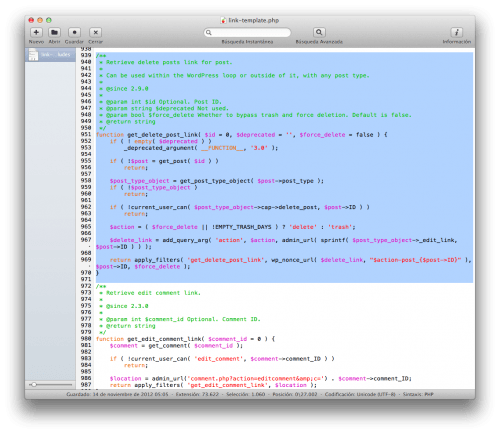Image resolution: width=500 pixels, height=434 pixels.
Task: Click the magnifier icon in search field
Action: pos(209,33)
